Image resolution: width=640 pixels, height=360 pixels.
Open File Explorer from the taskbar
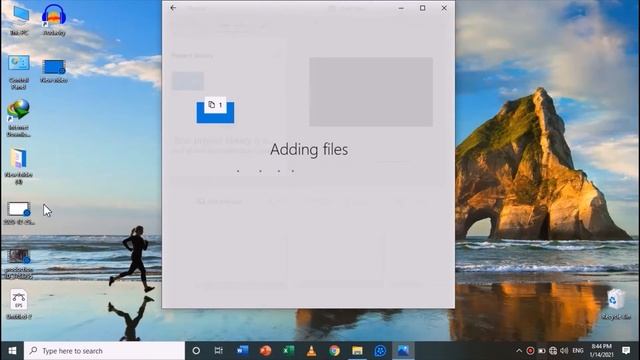point(357,351)
